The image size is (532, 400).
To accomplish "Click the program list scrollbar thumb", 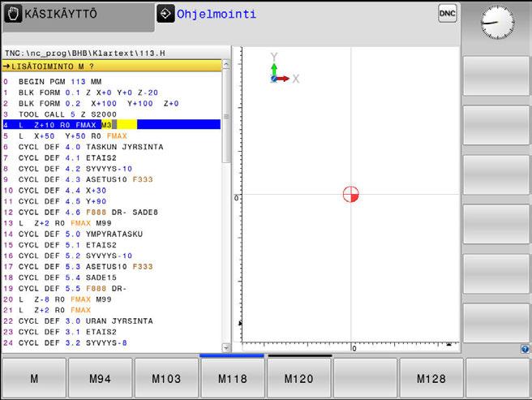I will tap(226, 116).
